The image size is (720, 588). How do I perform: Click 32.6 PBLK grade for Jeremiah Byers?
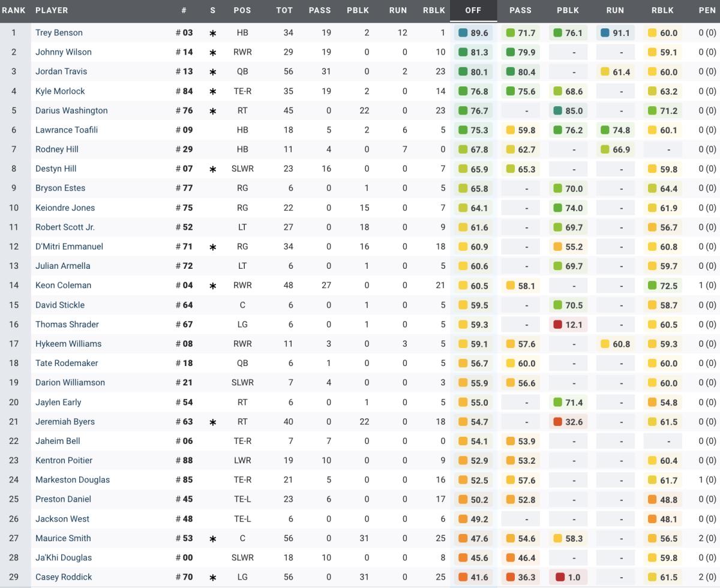pyautogui.click(x=568, y=422)
